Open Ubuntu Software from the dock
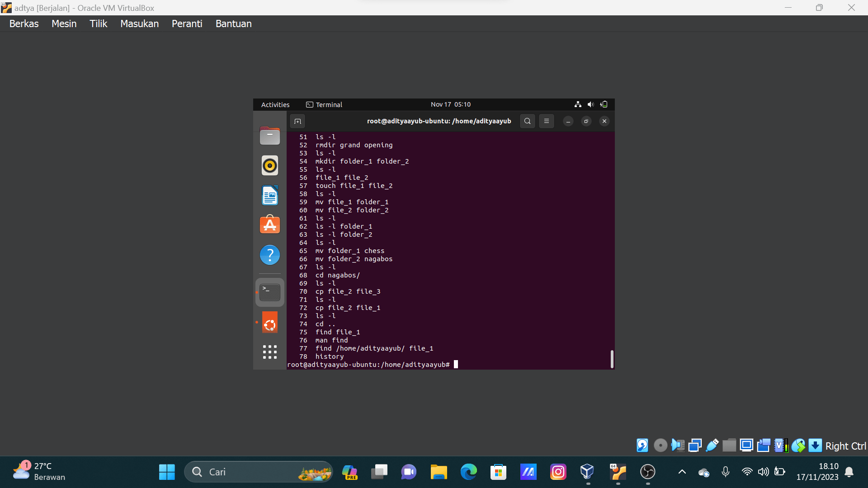Viewport: 868px width, 488px height. (270, 225)
